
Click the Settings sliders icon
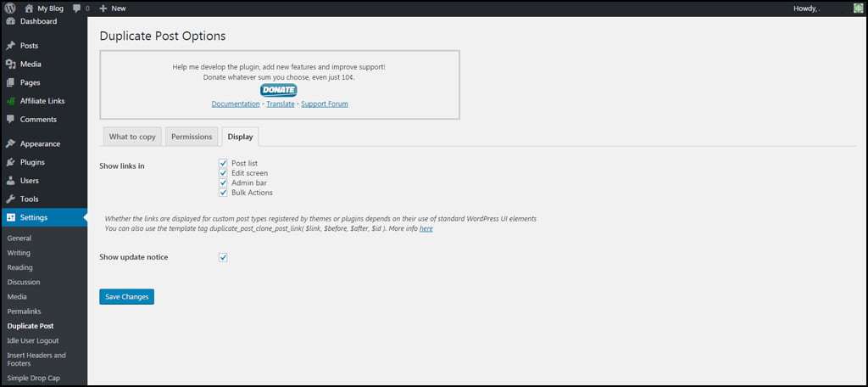(x=10, y=217)
